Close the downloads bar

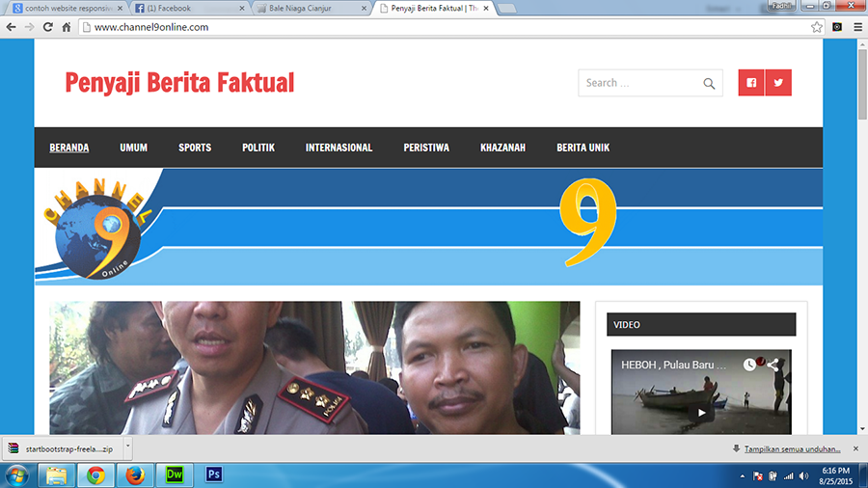pos(855,448)
